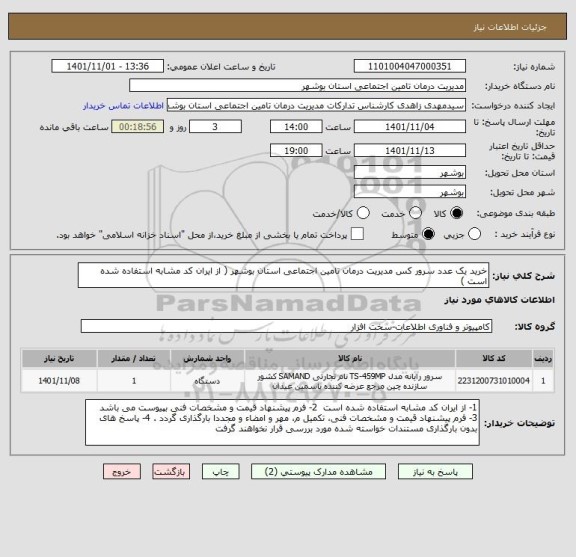Click the چاپ print button

pos(220,472)
